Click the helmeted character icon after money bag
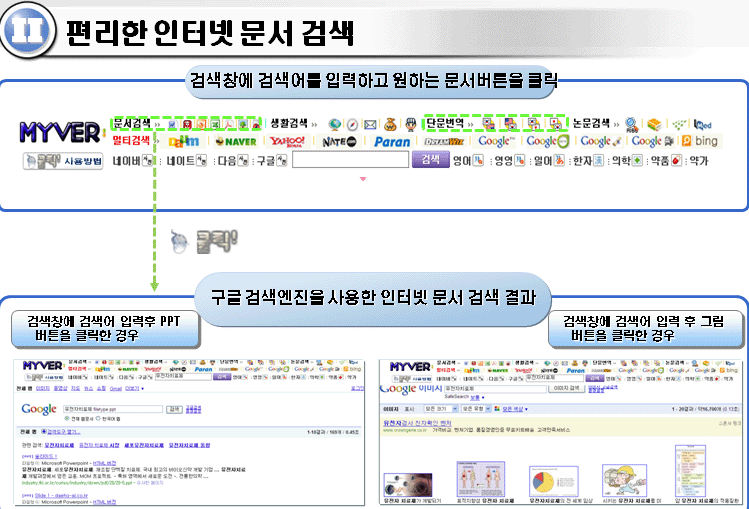The image size is (749, 509). tap(411, 125)
